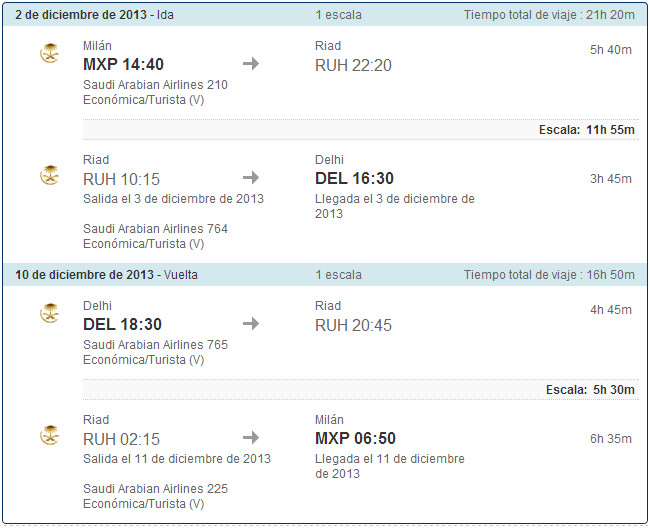
Task: Click the Saudi Arabian Airlines logo beside MXP 14:40
Action: click(50, 53)
